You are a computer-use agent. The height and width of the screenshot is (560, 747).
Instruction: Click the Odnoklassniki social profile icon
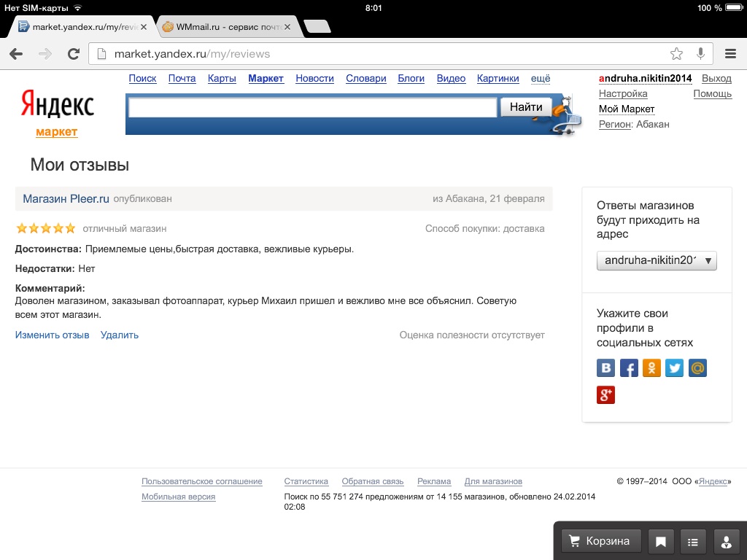click(651, 368)
